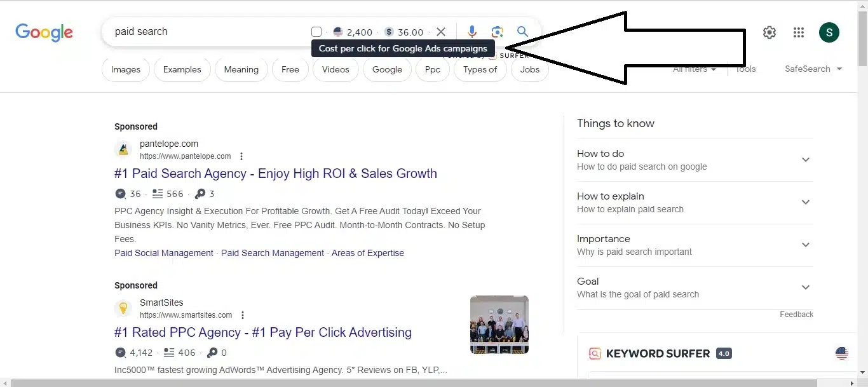The height and width of the screenshot is (387, 868).
Task: Expand the How to explain item
Action: click(695, 203)
